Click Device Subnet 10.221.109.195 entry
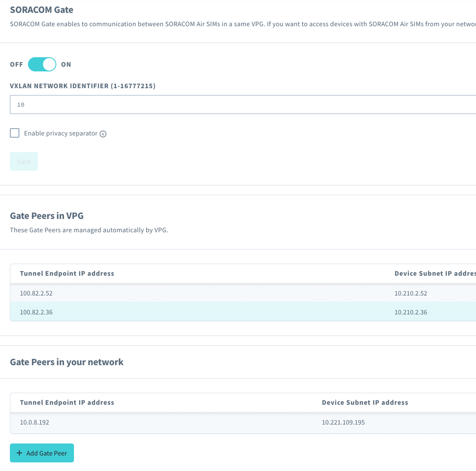 pyautogui.click(x=344, y=422)
